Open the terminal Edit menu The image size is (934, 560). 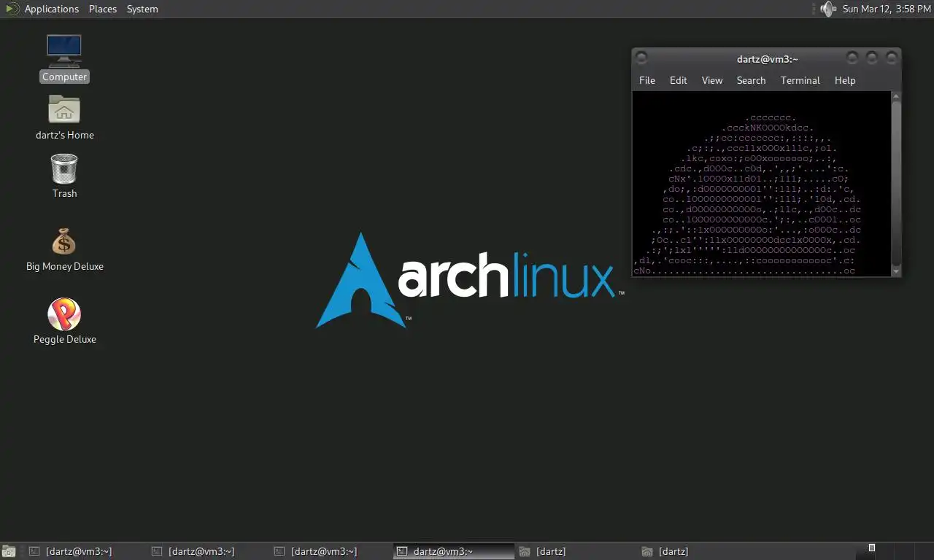[x=679, y=80]
